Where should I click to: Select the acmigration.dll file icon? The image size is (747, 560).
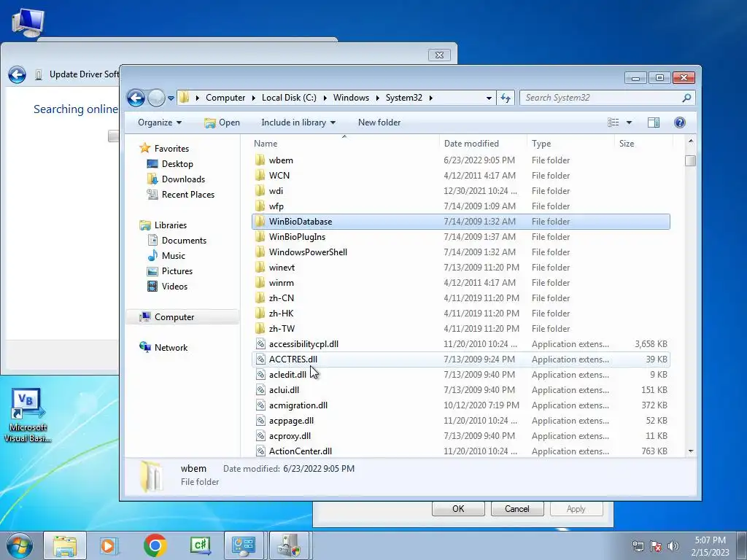pos(260,405)
